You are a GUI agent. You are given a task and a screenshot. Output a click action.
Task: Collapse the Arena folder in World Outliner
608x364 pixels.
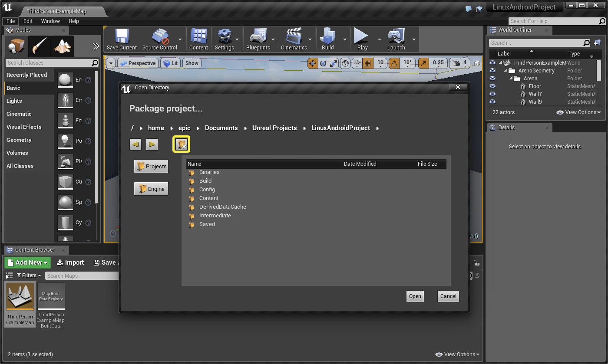pyautogui.click(x=511, y=79)
